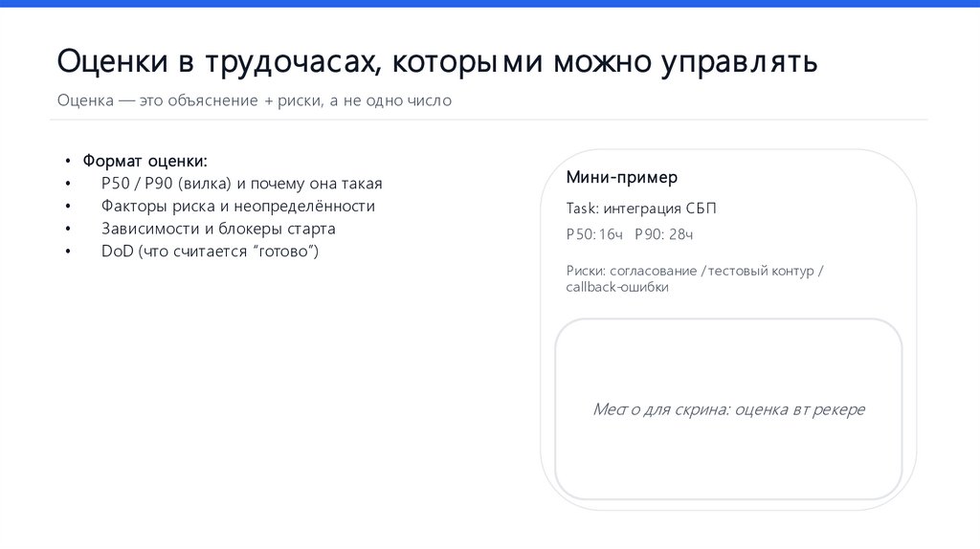Viewport: 980px width, 549px height.
Task: Click the "callback-ошибки" text
Action: (617, 287)
